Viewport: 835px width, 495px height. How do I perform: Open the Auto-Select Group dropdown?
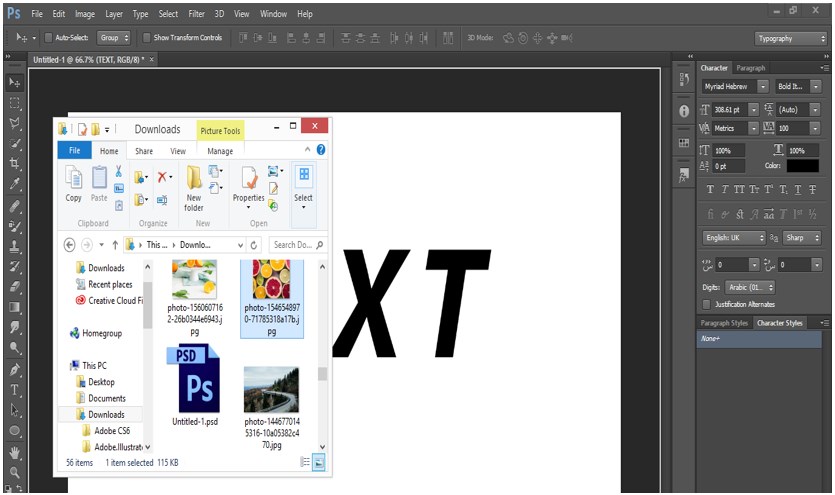coord(113,37)
